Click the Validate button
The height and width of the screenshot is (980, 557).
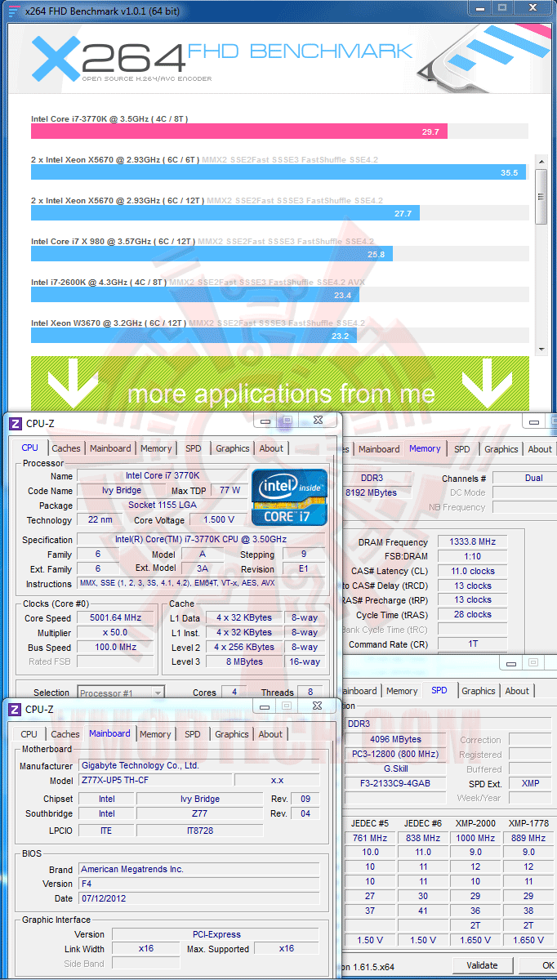[482, 965]
